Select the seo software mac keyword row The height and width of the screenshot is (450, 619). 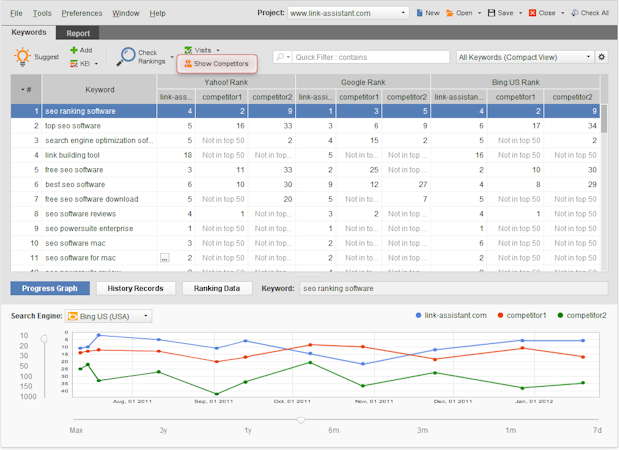305,243
